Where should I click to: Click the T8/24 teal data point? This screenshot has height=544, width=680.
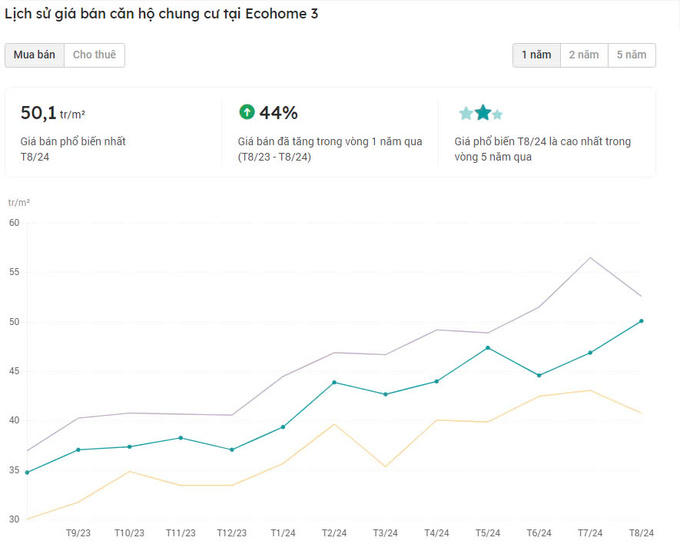641,321
